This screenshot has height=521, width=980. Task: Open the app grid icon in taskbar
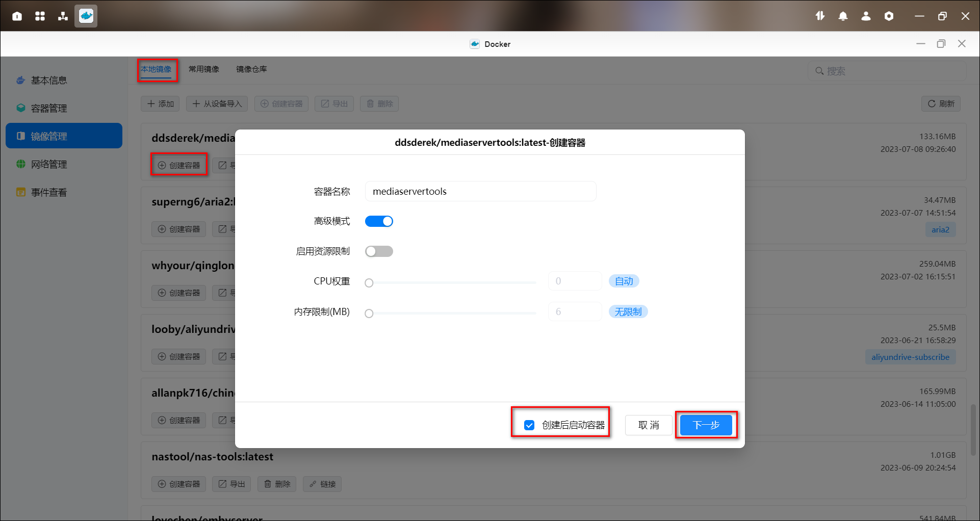(x=40, y=16)
